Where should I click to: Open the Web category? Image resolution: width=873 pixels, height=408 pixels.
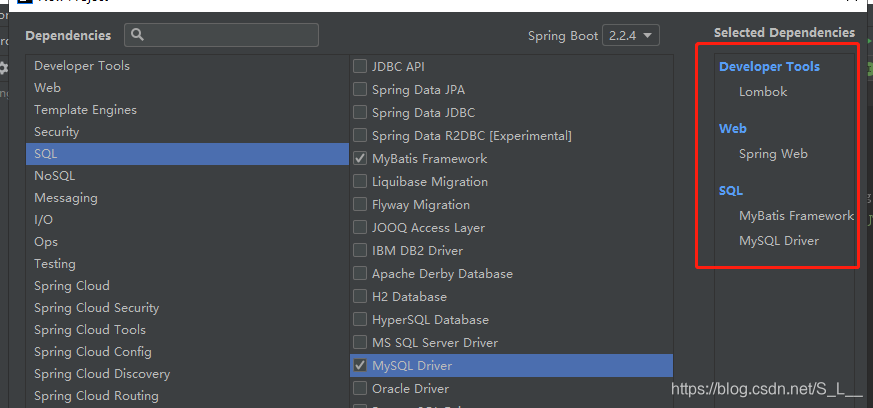point(187,87)
